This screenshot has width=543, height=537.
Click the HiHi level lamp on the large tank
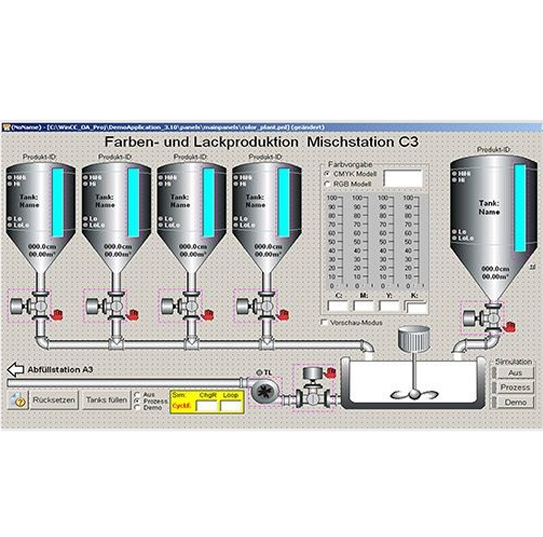(x=454, y=174)
